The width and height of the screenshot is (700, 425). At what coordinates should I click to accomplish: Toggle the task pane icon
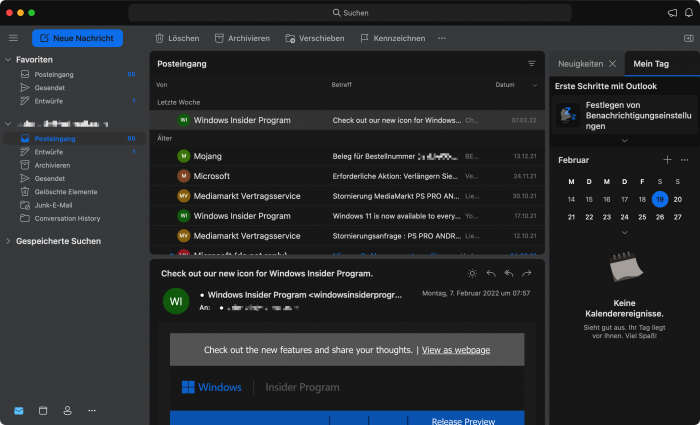click(x=688, y=38)
